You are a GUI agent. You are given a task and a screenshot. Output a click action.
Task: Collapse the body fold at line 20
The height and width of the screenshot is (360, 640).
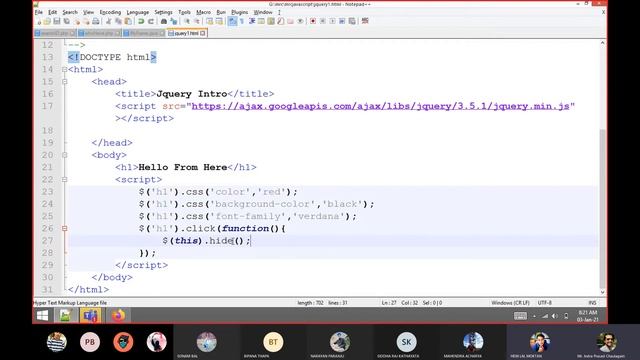pos(64,155)
